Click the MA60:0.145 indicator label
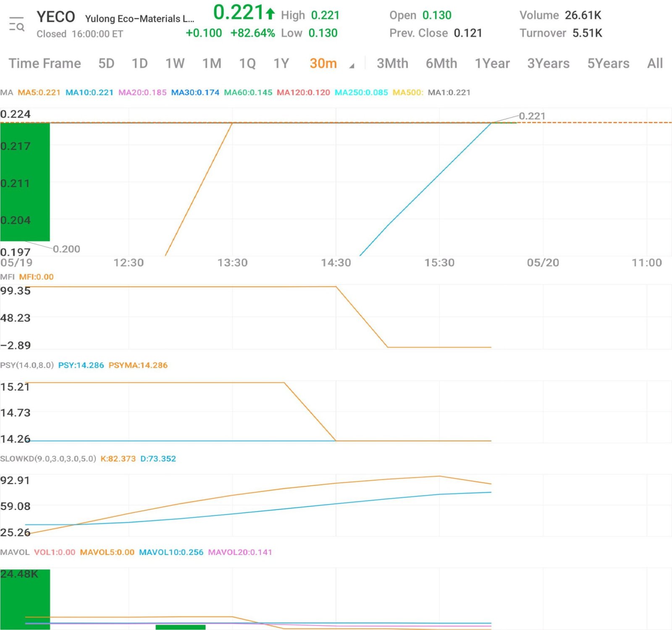Viewport: 672px width, 630px height. coord(248,92)
